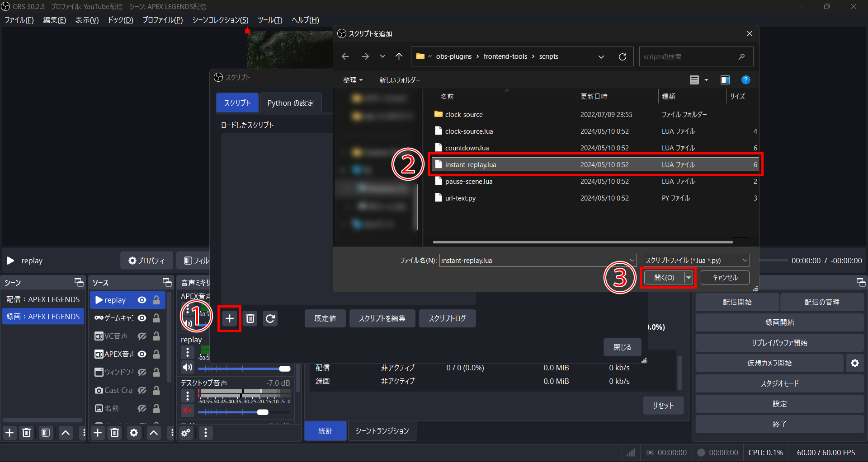Hide the ゲームキャプチャ source eye icon

coord(142,318)
